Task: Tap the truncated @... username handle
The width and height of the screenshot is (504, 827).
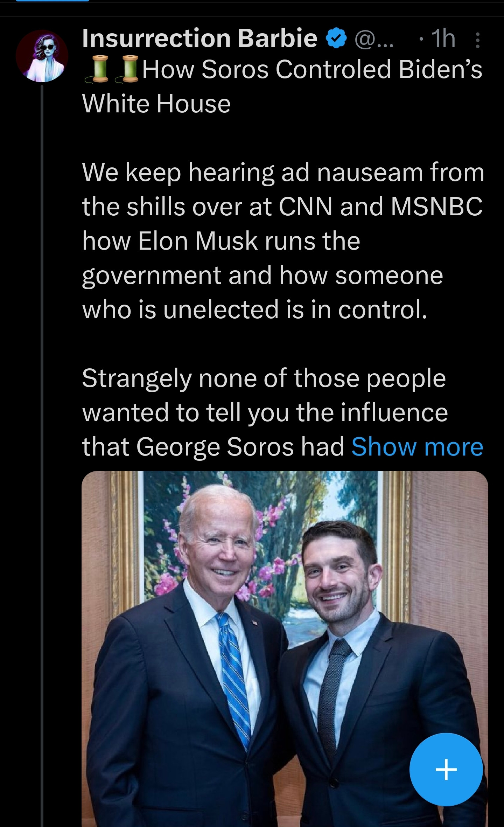Action: coord(374,39)
